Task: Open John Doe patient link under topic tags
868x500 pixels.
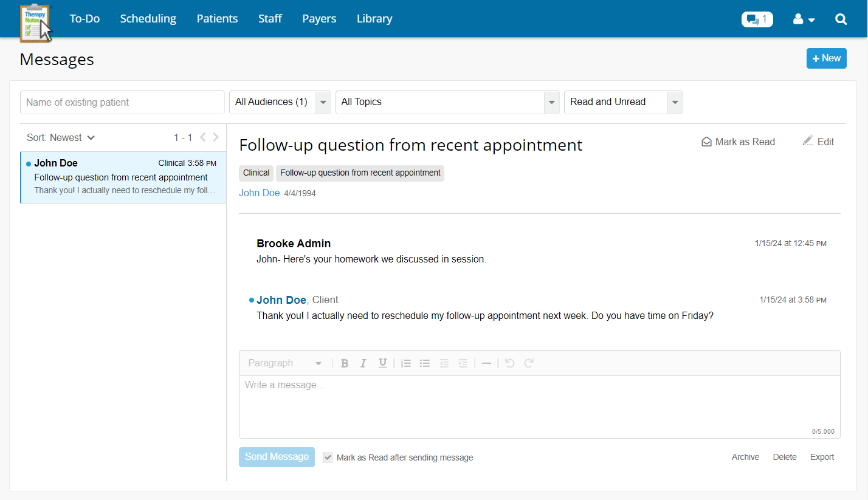Action: [x=260, y=193]
